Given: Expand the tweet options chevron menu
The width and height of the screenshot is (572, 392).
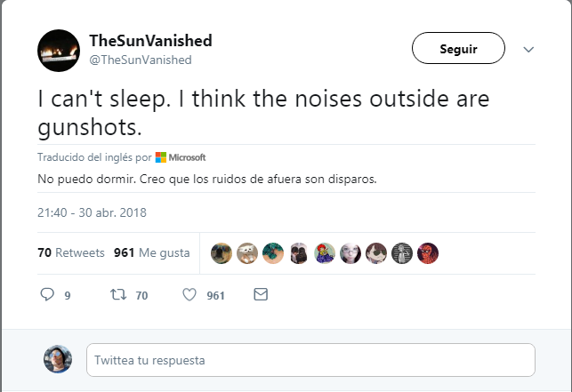Looking at the screenshot, I should click(528, 50).
